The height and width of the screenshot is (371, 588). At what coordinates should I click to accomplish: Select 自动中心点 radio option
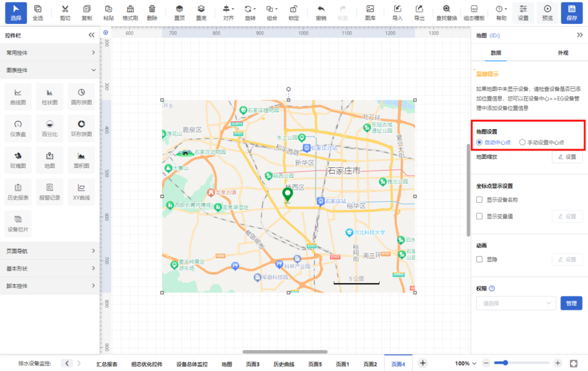(479, 142)
